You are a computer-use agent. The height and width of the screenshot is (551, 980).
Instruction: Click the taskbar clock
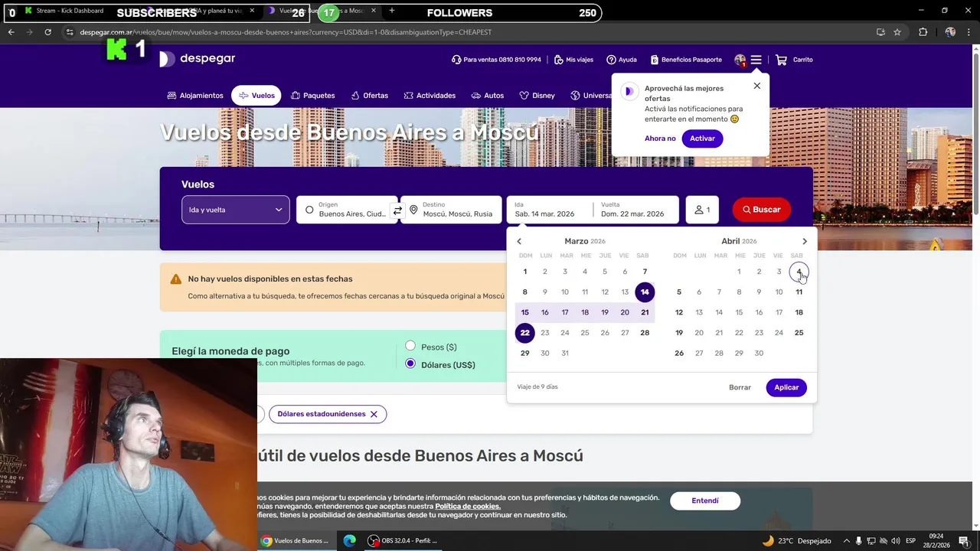click(936, 540)
